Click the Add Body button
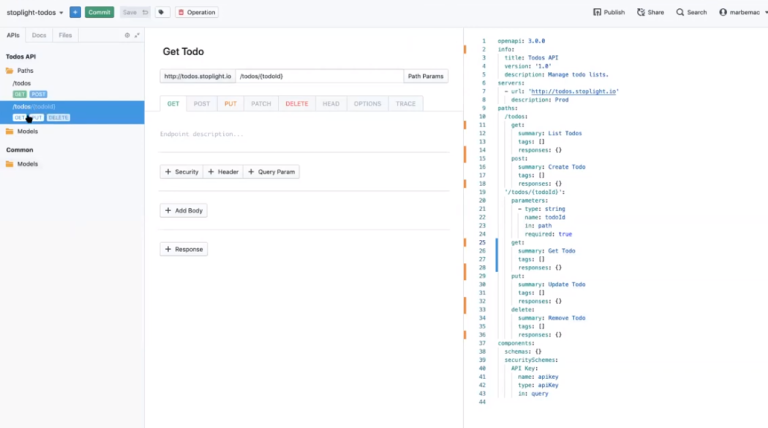This screenshot has height=428, width=768. (184, 211)
